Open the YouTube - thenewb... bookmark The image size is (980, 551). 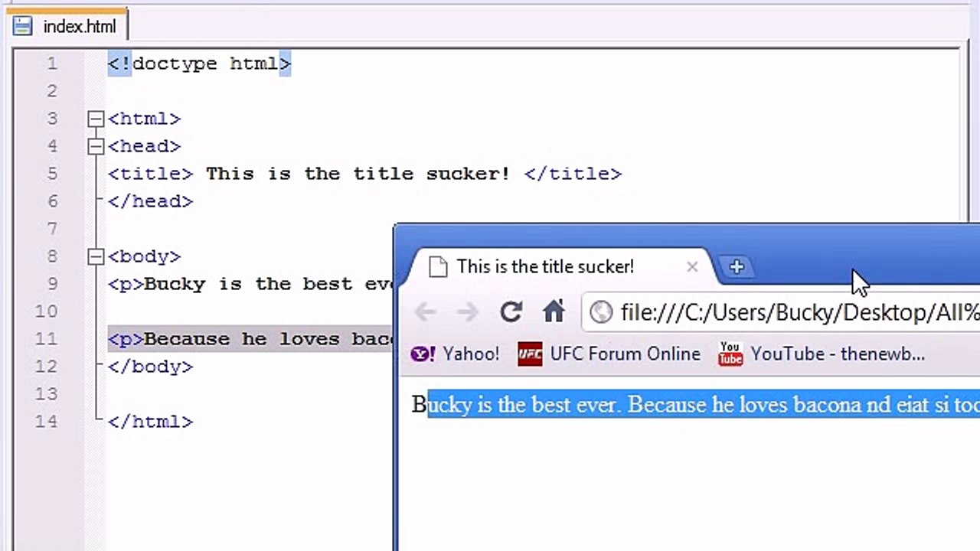click(822, 354)
